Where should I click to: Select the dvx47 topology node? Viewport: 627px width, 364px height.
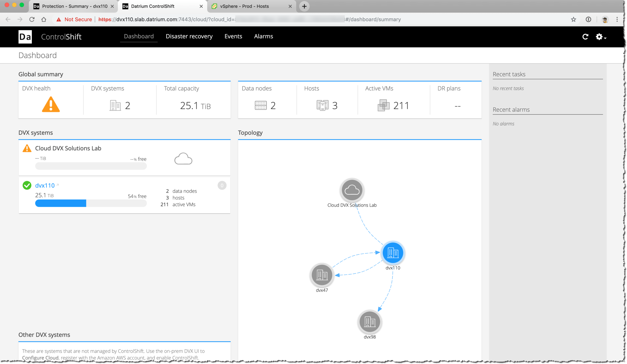click(322, 275)
